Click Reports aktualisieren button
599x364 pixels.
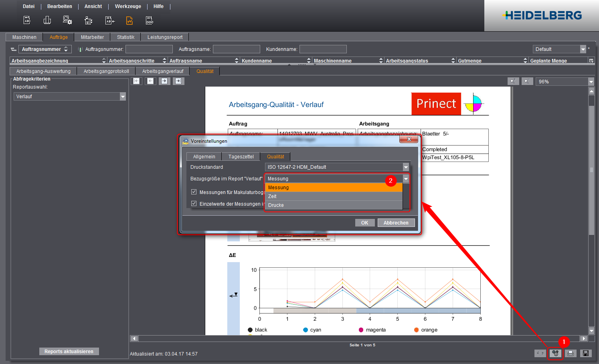(x=69, y=352)
